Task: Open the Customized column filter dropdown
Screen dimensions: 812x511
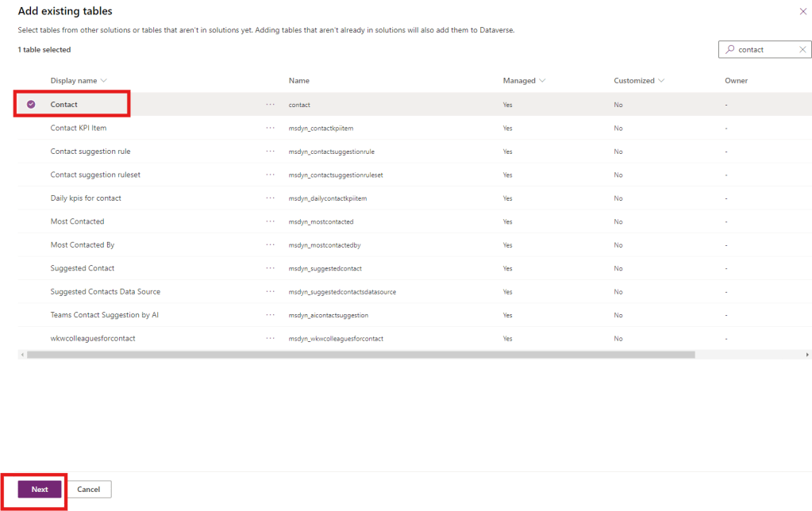Action: point(661,81)
